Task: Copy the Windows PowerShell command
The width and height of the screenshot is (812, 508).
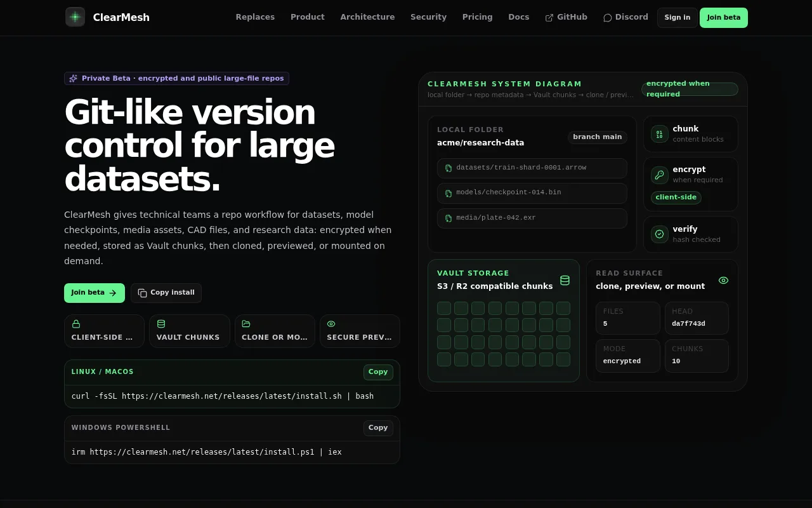Action: coord(378,428)
